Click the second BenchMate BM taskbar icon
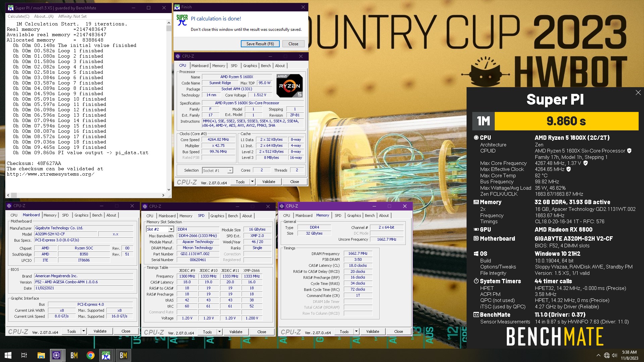Viewport: 644px width, 362px height. tap(123, 355)
